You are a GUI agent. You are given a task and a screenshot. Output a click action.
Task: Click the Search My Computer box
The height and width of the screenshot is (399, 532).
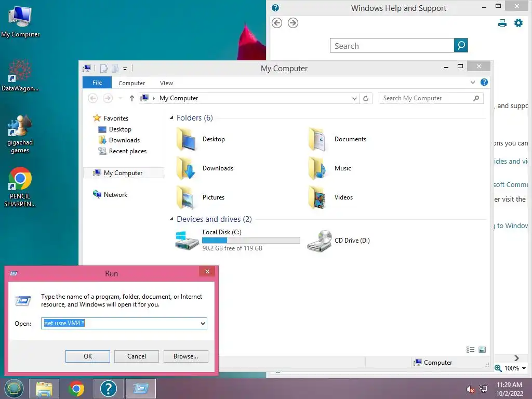431,98
